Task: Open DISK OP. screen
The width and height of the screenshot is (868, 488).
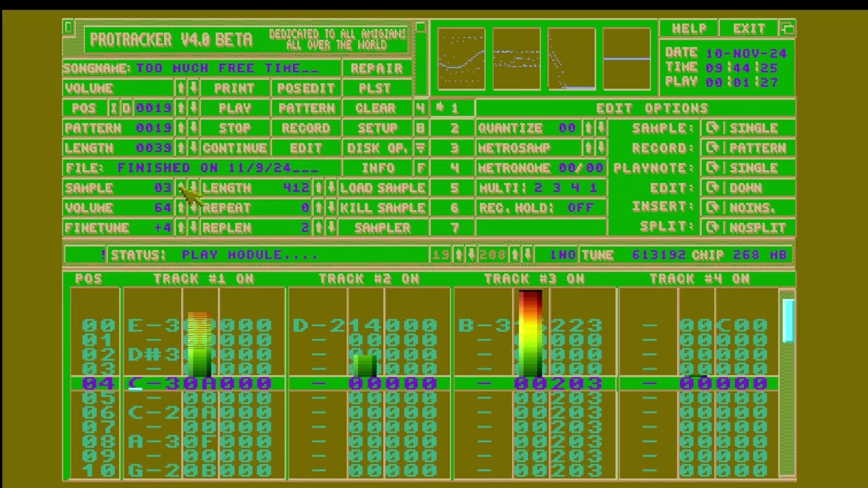Action: [x=377, y=148]
